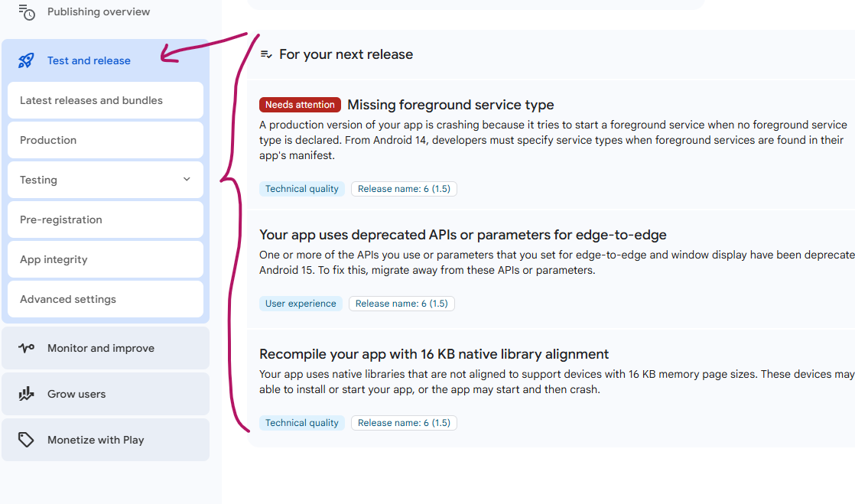Open Advanced settings
Screen dimensions: 855x504
(x=105, y=298)
